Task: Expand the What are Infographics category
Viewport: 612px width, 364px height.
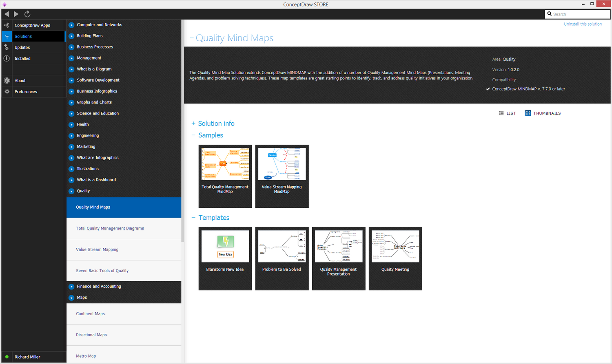Action: coord(71,158)
